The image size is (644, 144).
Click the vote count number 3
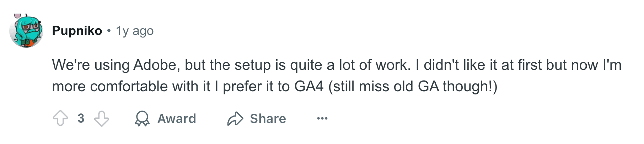tap(81, 118)
